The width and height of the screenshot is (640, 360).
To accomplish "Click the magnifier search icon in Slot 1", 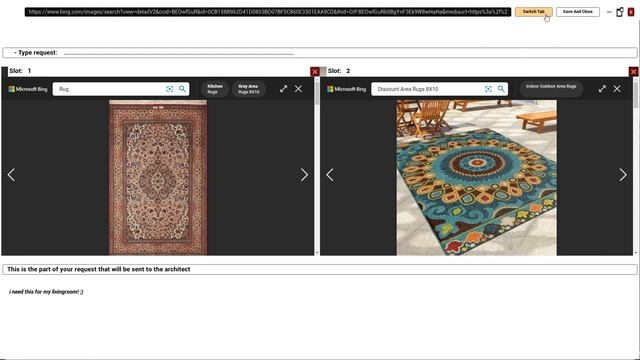I will 182,89.
